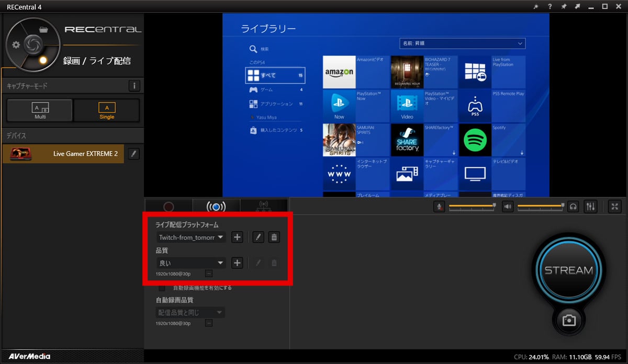Open the file management folder icon

click(x=44, y=29)
